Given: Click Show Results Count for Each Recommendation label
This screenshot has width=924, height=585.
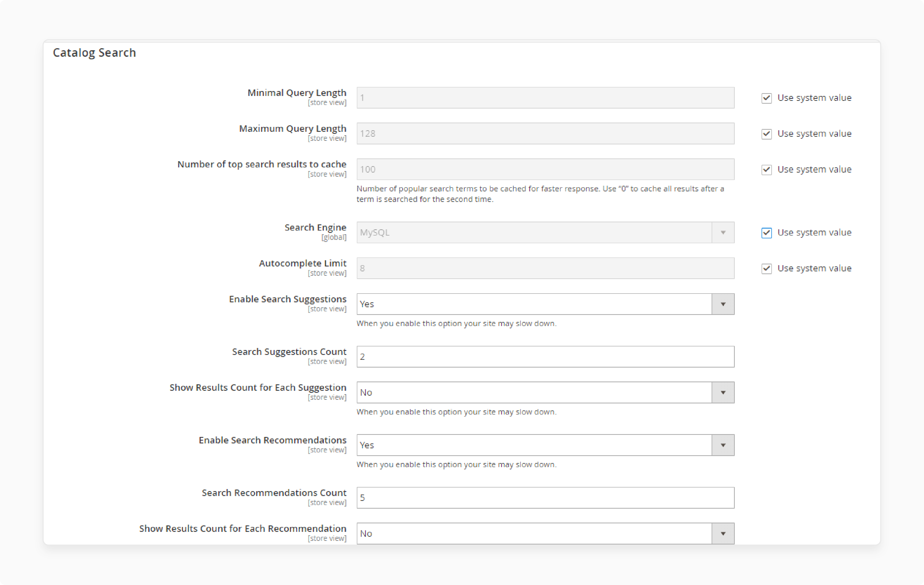Looking at the screenshot, I should (243, 528).
